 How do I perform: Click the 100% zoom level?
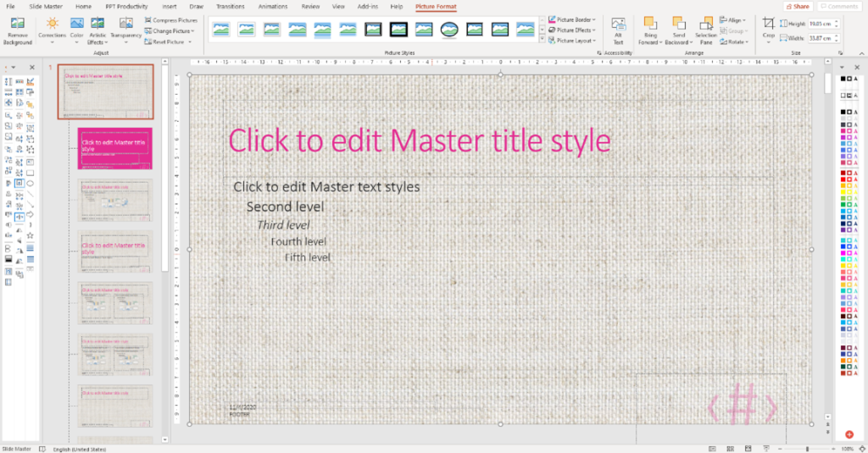pos(848,449)
